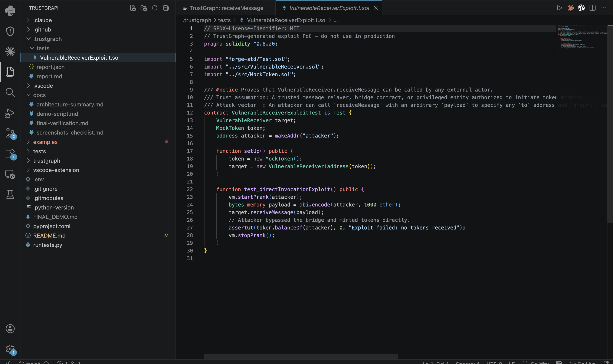
Task: Expand the .claude folder
Action: [98, 20]
